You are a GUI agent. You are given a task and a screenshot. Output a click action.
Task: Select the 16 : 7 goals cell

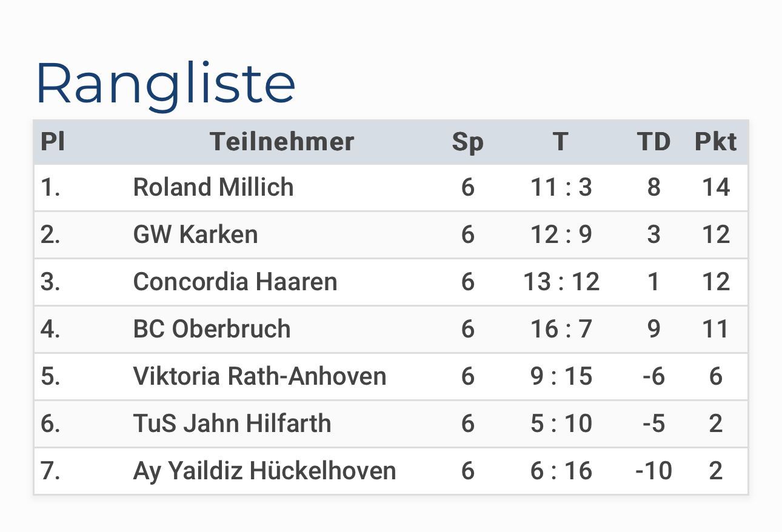[561, 329]
